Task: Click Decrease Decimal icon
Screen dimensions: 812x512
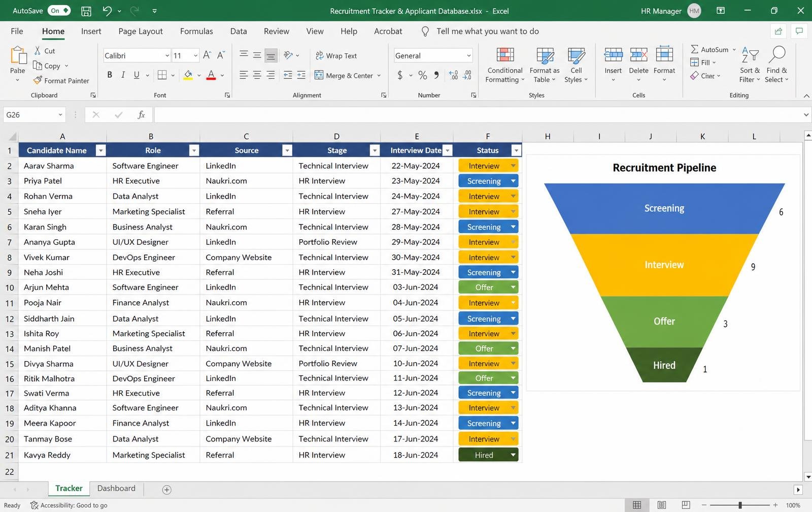Action: [x=467, y=75]
